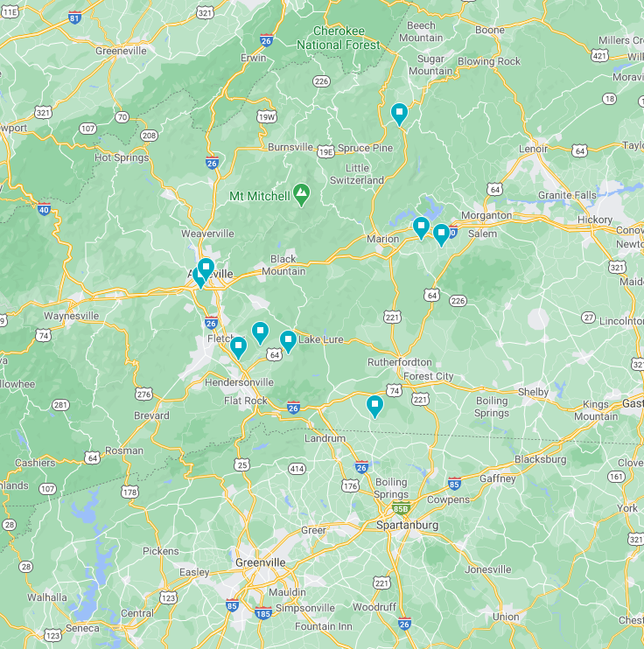This screenshot has width=644, height=649.
Task: Click the front map pin over Asheville
Action: 206,269
